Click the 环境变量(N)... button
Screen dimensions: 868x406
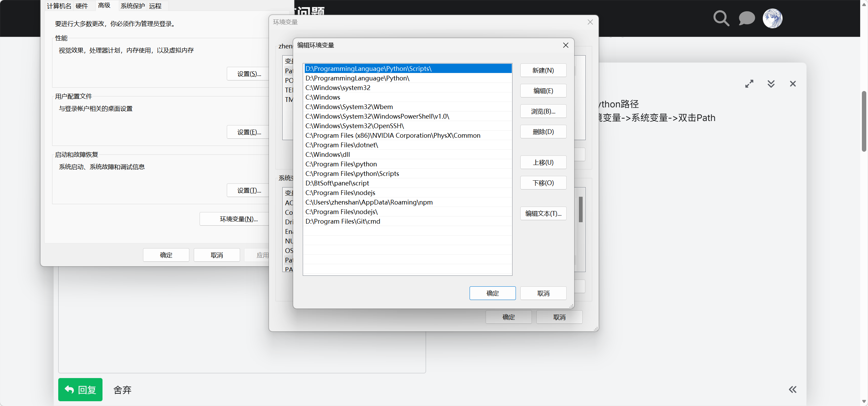coord(238,219)
